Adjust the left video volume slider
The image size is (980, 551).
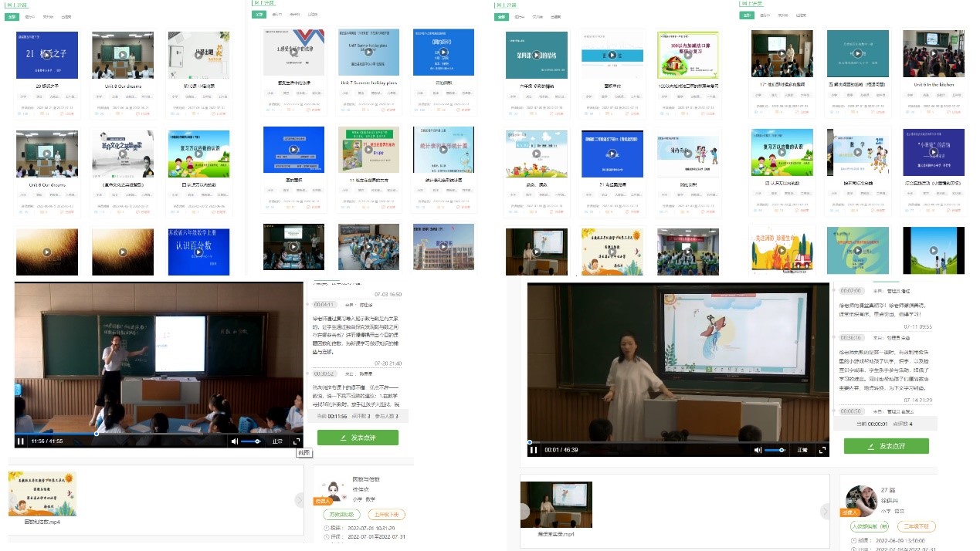tap(251, 441)
